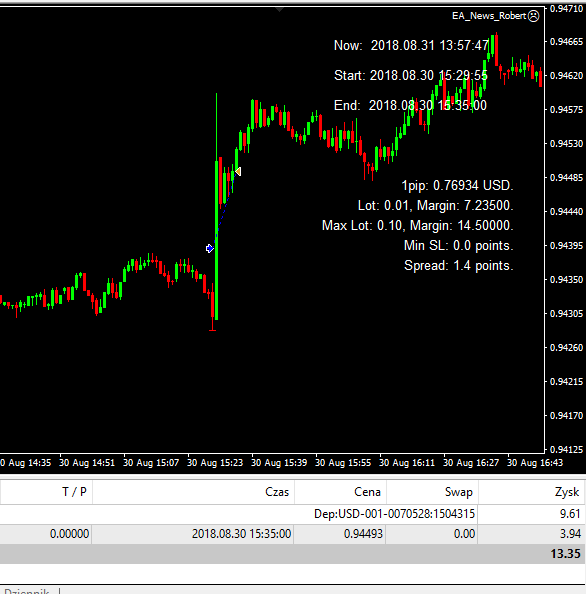
Task: Sort by the T / P column header
Action: pos(74,492)
